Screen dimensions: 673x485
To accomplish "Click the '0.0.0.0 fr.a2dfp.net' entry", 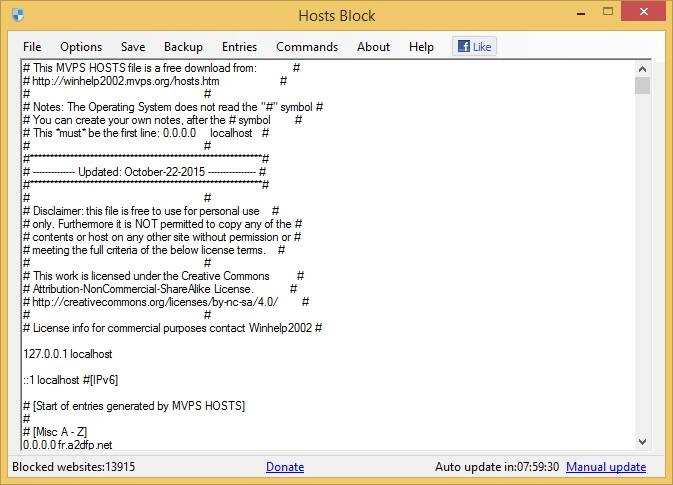I will (x=67, y=445).
